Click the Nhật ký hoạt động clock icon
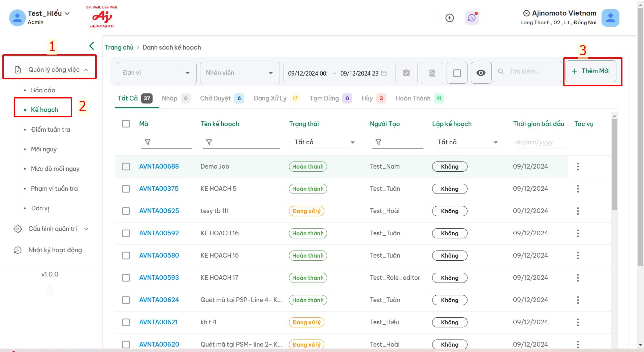The height and width of the screenshot is (352, 644). click(x=18, y=250)
